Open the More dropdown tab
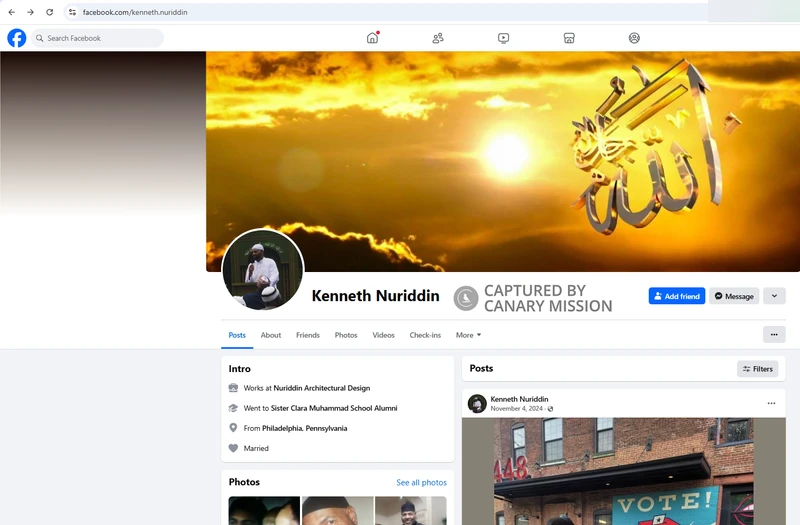800x525 pixels. tap(468, 335)
